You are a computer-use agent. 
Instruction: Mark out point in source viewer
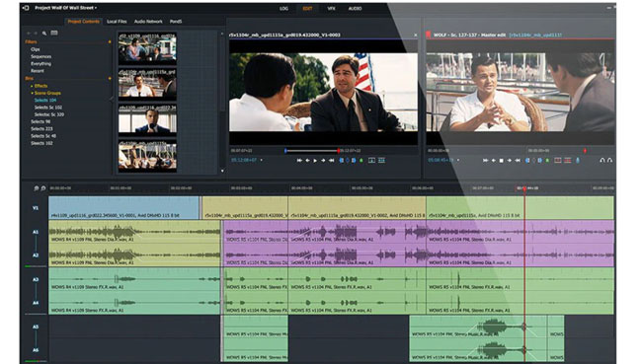pos(354,161)
